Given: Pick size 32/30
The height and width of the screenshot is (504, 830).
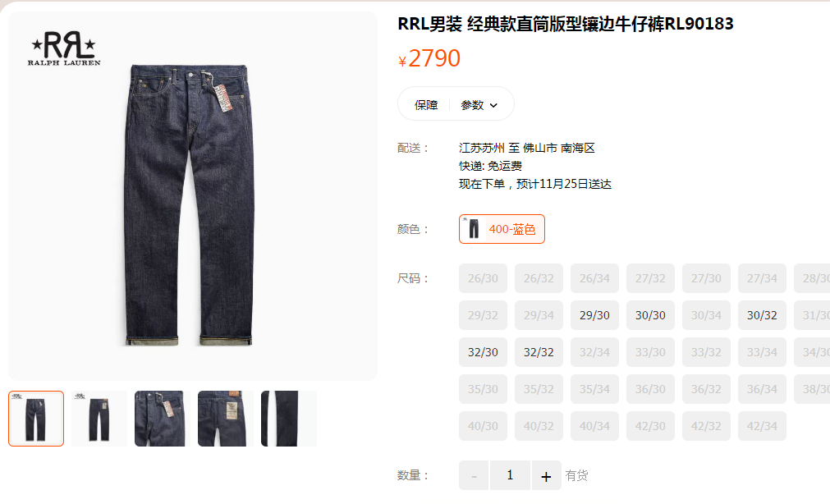Looking at the screenshot, I should pos(483,353).
